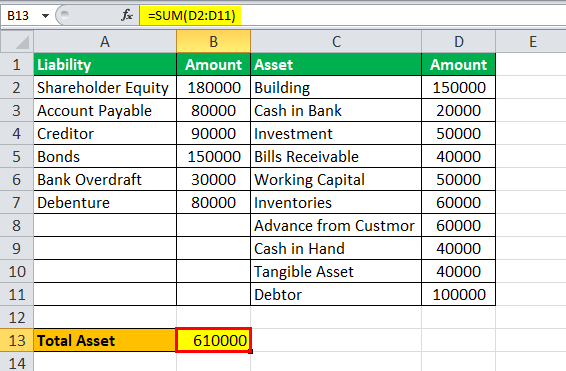Select the Advance from Custmor cell
This screenshot has width=566, height=371.
[336, 226]
